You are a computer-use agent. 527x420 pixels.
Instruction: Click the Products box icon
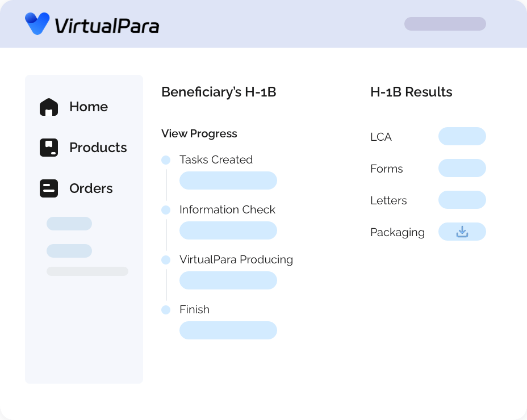(x=49, y=148)
